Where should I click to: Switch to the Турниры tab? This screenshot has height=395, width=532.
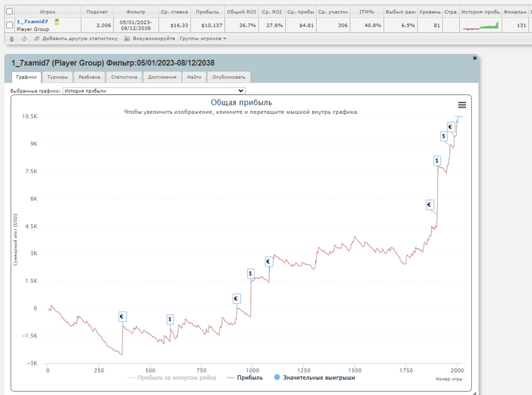[57, 77]
